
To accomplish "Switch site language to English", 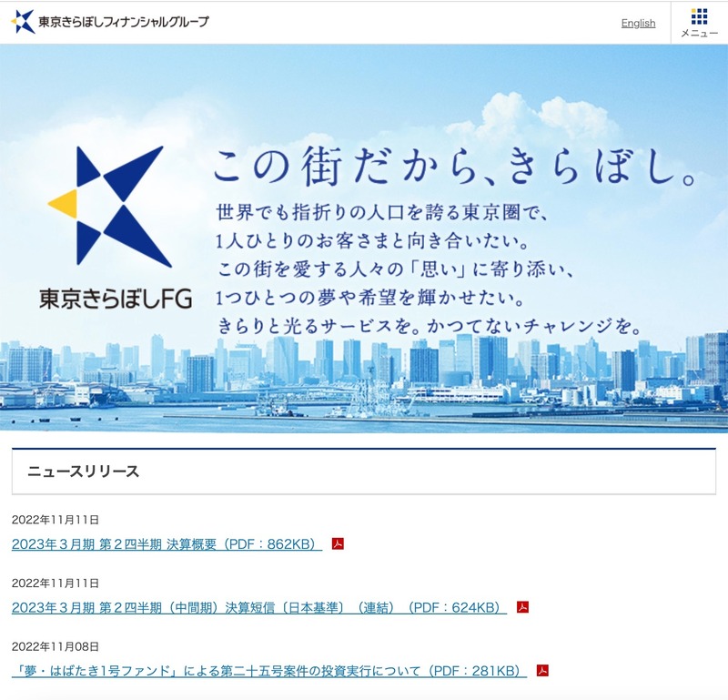I will click(x=638, y=23).
